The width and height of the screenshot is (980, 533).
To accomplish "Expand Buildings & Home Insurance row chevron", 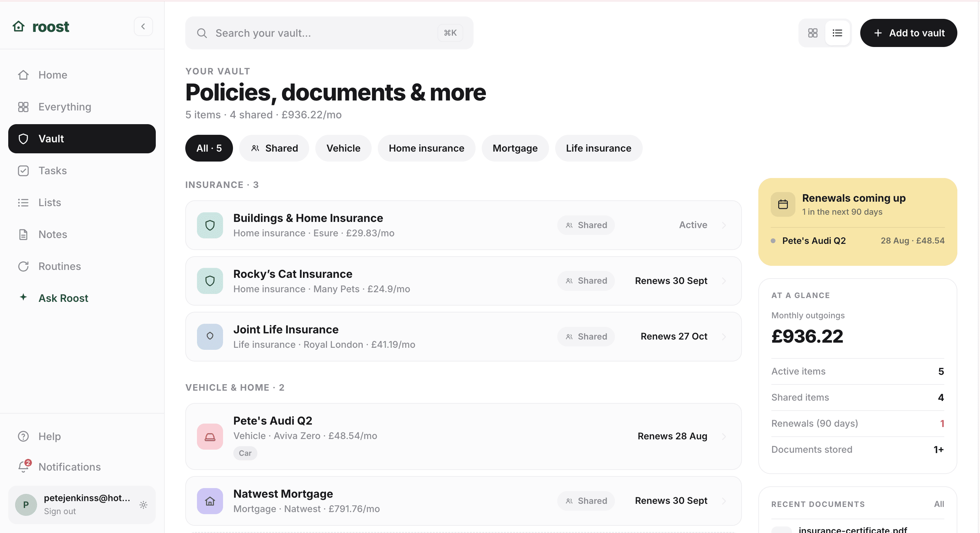I will click(x=724, y=225).
